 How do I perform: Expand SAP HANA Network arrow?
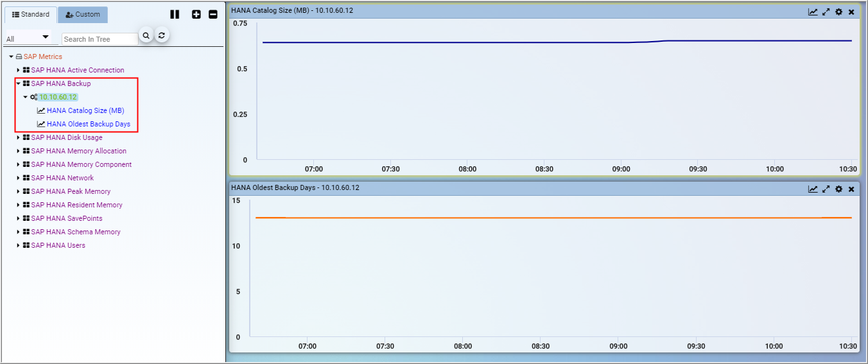[x=19, y=178]
